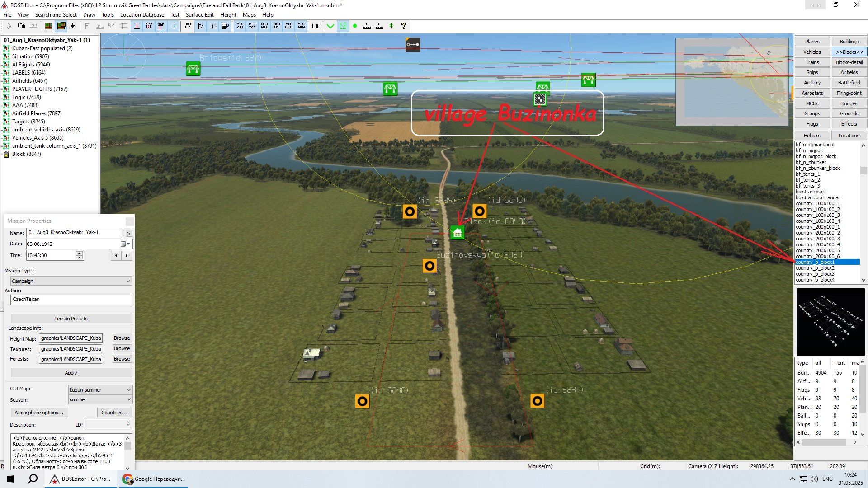Click the green house Block icon in viewport
The image size is (868, 488).
[x=458, y=232]
